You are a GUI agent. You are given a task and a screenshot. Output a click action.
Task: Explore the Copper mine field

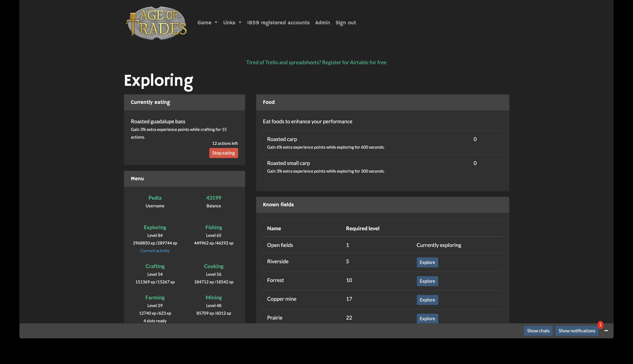pos(427,300)
